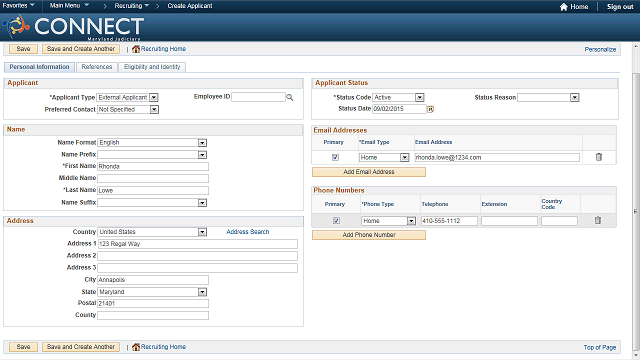Click the top Recruiting Home house icon
The height and width of the screenshot is (360, 640).
[x=136, y=49]
